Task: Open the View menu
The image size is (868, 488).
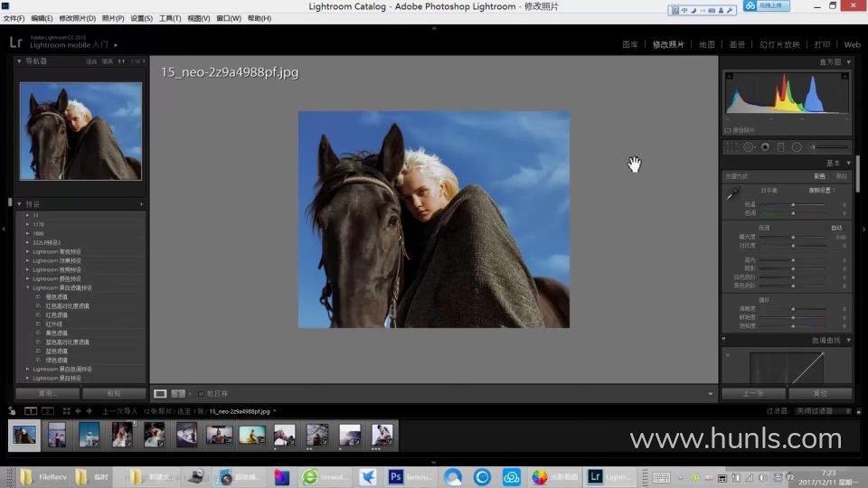Action: coord(198,18)
